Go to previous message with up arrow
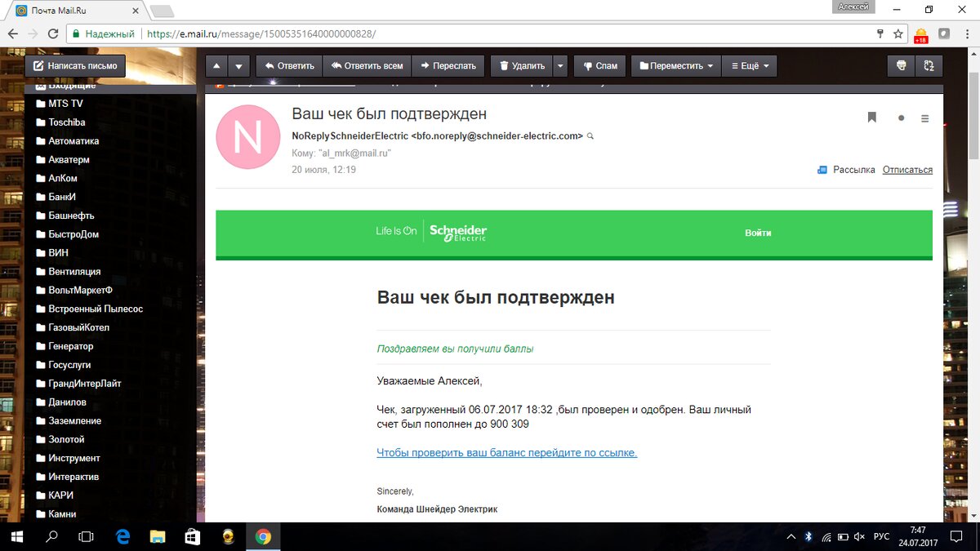Image resolution: width=980 pixels, height=551 pixels. (x=216, y=65)
